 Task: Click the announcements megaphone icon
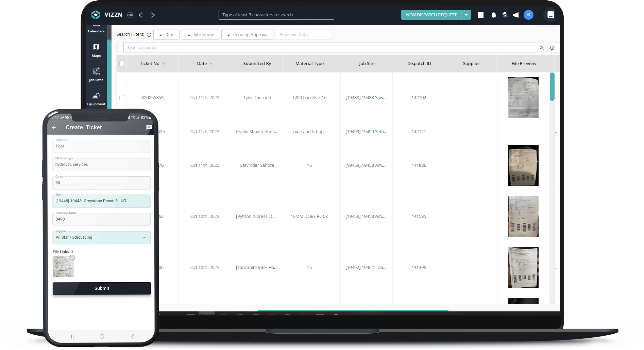(515, 15)
